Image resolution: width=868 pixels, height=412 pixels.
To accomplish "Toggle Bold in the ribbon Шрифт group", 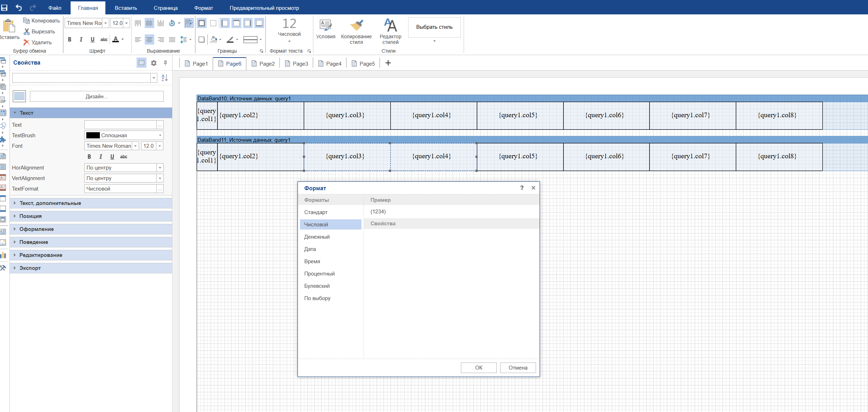I will [x=70, y=39].
